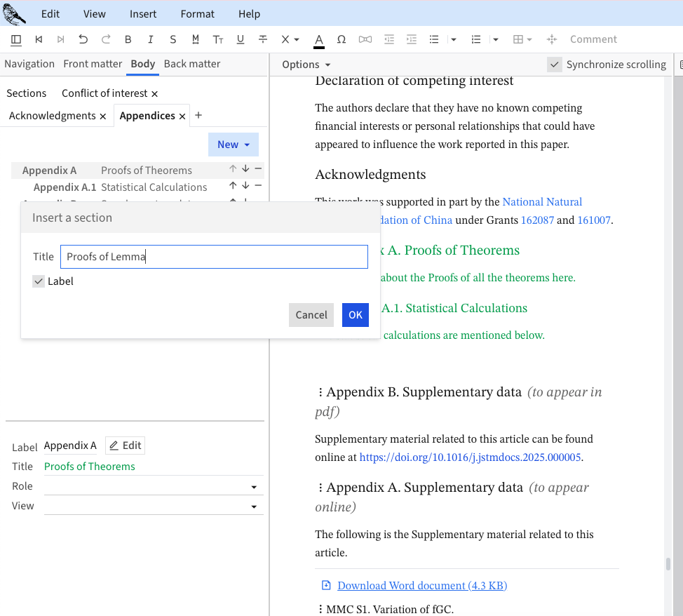Open the Options dropdown menu
This screenshot has width=683, height=616.
306,65
